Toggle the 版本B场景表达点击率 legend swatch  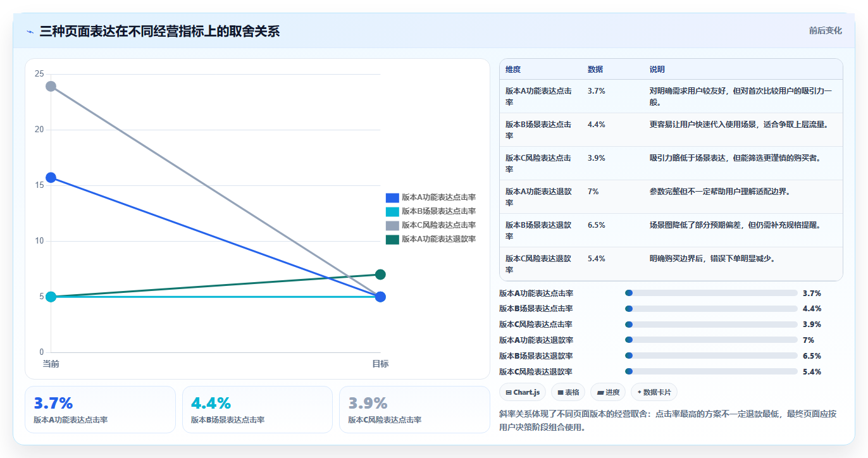392,211
